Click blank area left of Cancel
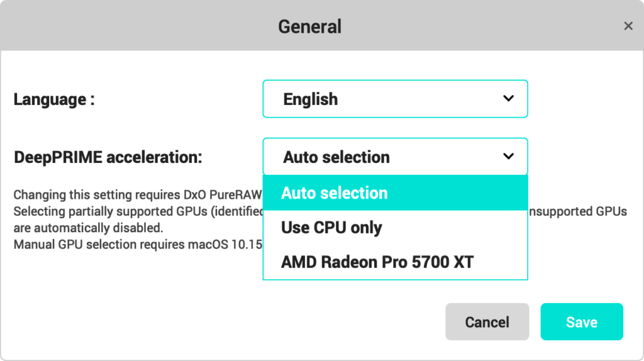 click(222, 321)
